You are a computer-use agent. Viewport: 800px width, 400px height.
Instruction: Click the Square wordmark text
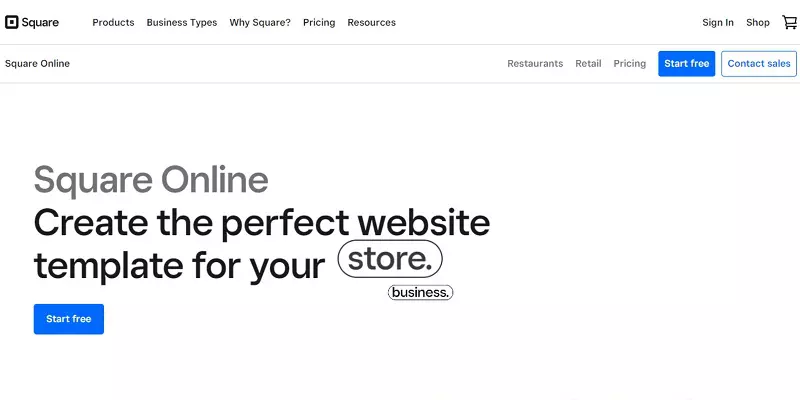coord(40,22)
